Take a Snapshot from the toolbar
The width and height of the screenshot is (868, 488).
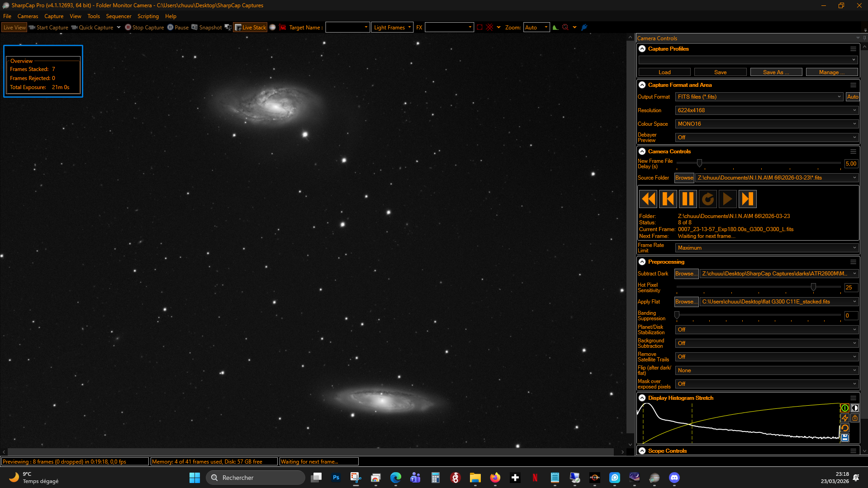pyautogui.click(x=207, y=28)
